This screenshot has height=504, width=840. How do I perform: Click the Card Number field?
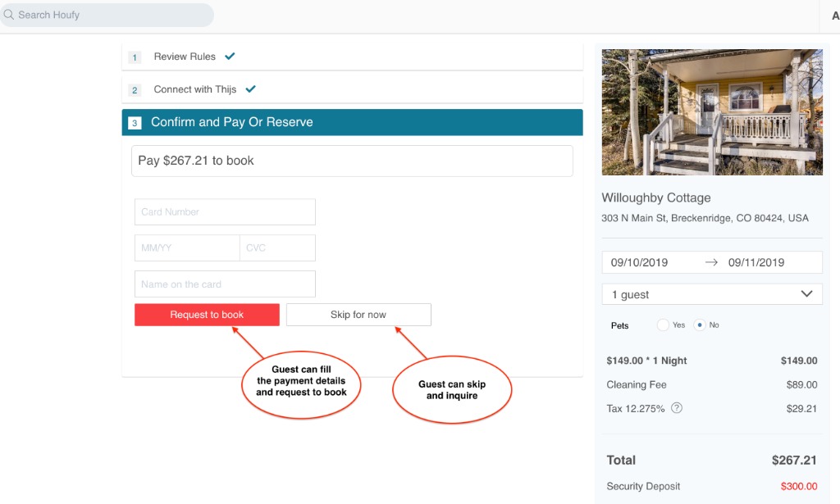click(x=225, y=211)
